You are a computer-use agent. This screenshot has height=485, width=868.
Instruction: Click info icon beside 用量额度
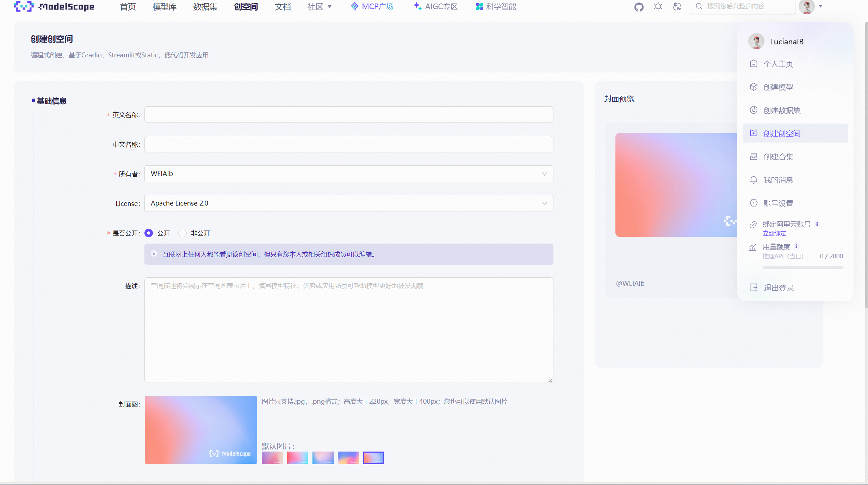tap(796, 246)
